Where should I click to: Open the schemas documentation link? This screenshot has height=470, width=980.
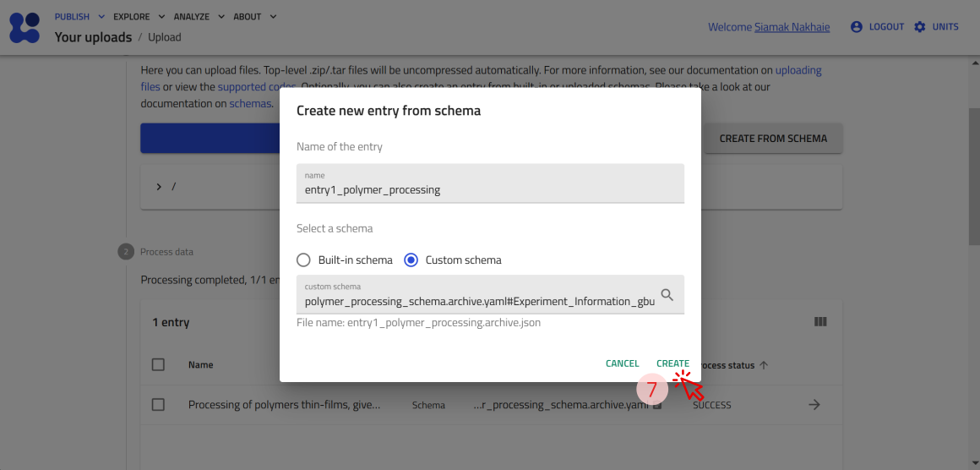pyautogui.click(x=251, y=104)
